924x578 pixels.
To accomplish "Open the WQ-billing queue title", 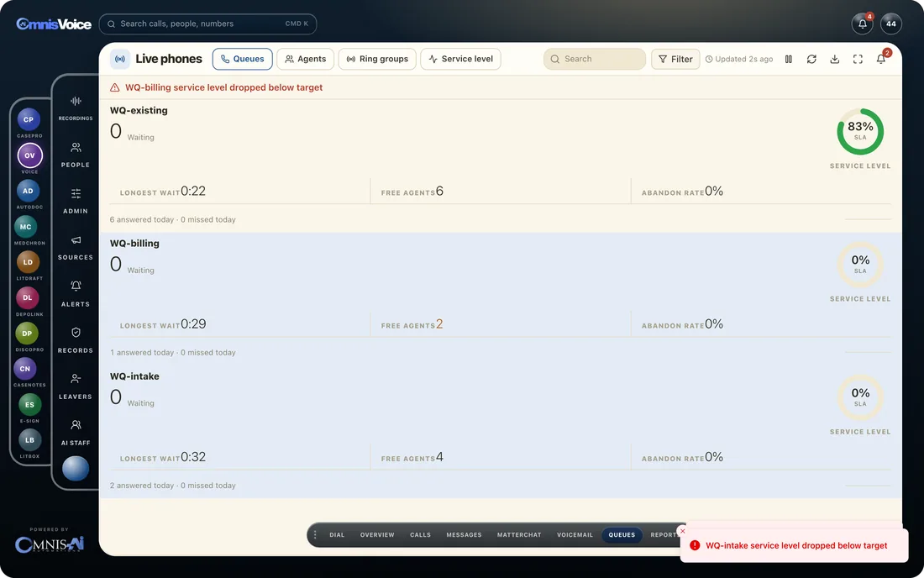I will pyautogui.click(x=134, y=244).
